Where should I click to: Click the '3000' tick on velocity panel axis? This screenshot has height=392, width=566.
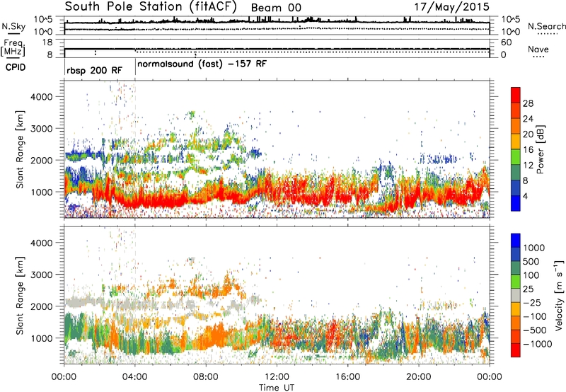coord(41,275)
